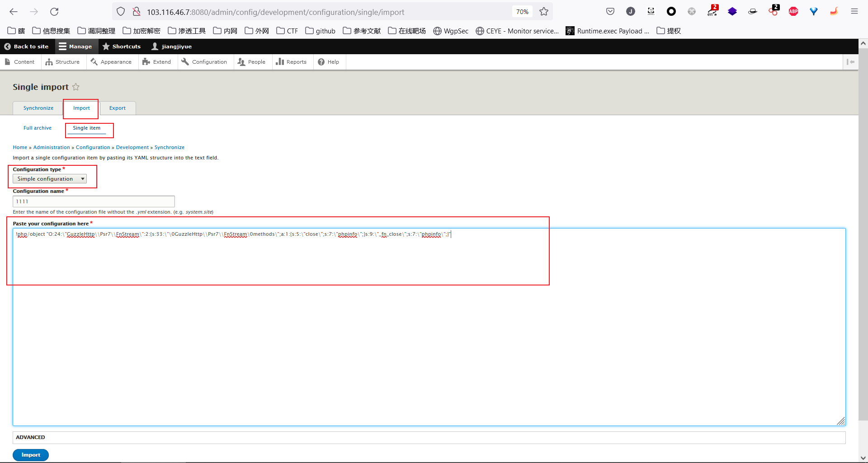Bookmark this page with the star icon

click(x=544, y=12)
